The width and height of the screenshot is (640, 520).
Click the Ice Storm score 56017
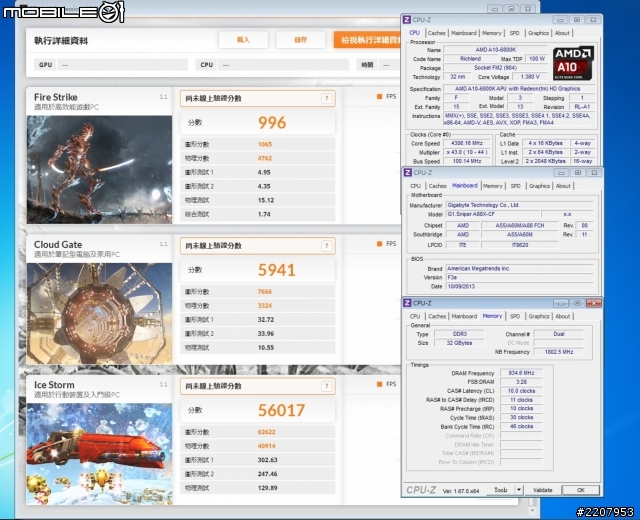pos(281,410)
